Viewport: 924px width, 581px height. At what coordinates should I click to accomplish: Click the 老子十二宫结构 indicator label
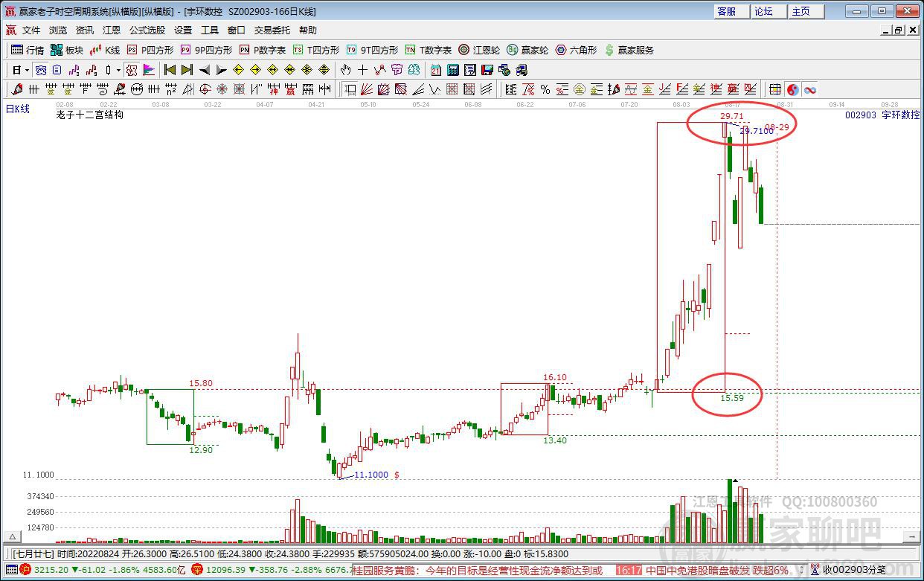(89, 115)
